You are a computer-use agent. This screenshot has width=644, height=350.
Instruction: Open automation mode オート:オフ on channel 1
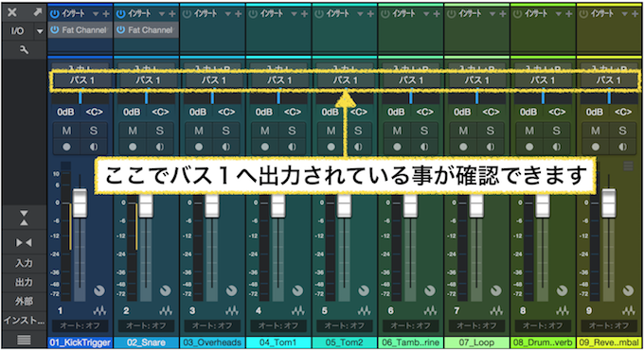[80, 325]
